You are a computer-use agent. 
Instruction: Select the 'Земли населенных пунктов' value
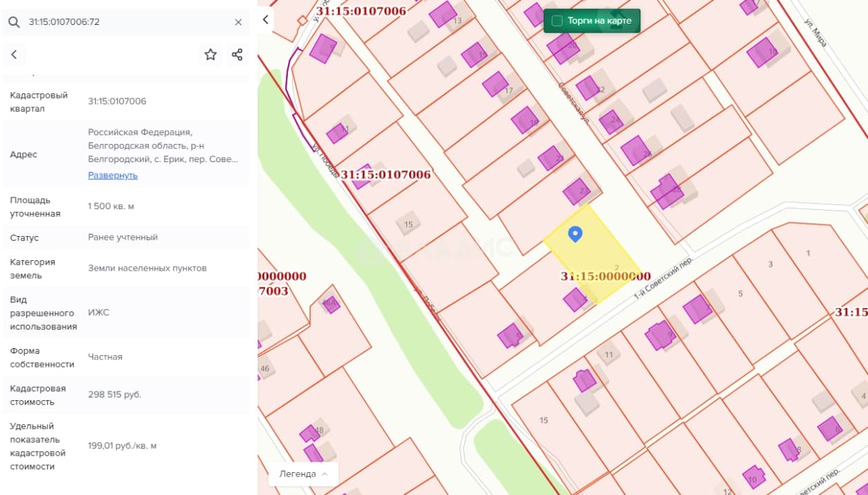coord(147,268)
